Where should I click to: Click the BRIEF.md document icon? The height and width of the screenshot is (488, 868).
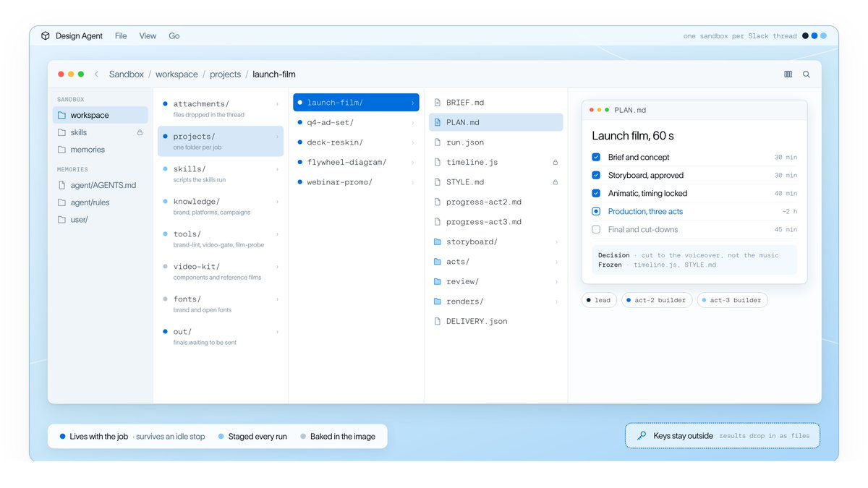[438, 103]
